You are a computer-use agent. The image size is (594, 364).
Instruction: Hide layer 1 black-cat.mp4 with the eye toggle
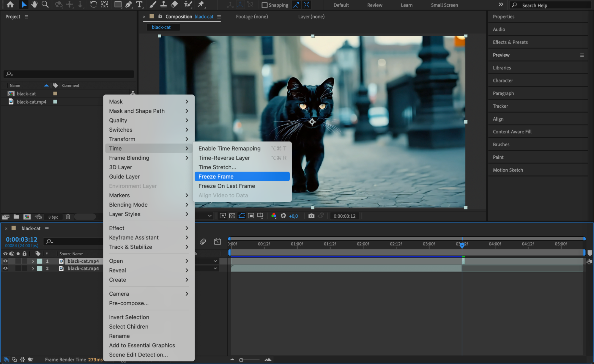5,261
